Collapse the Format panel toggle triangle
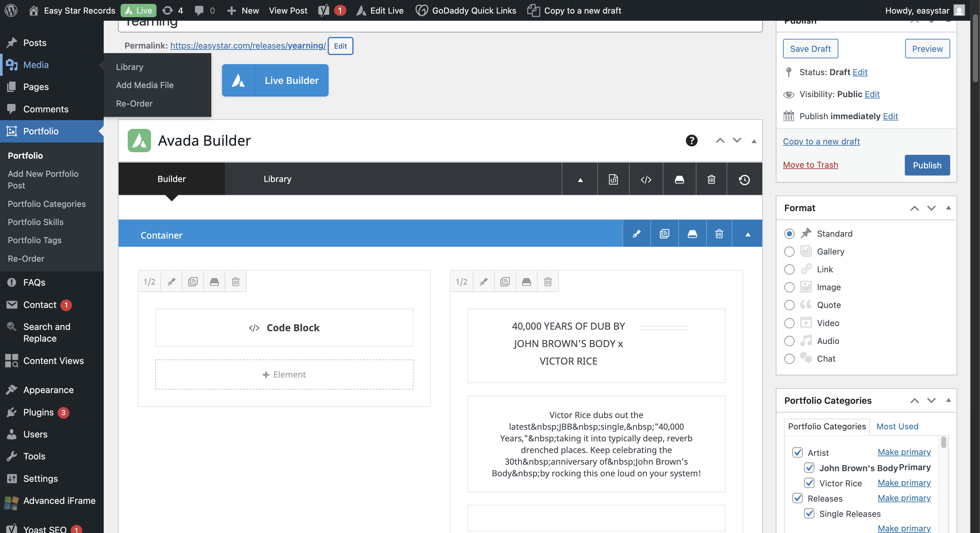This screenshot has height=533, width=980. 948,208
